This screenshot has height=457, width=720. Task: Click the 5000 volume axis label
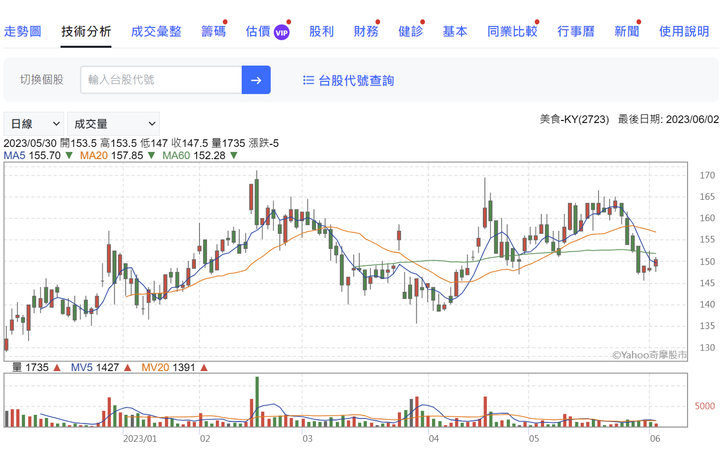coord(704,406)
